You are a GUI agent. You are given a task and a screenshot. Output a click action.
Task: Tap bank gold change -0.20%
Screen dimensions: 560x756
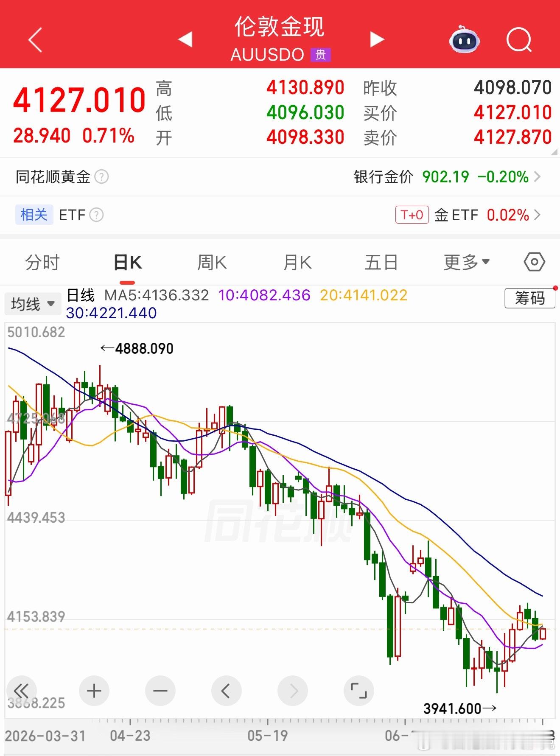(503, 176)
